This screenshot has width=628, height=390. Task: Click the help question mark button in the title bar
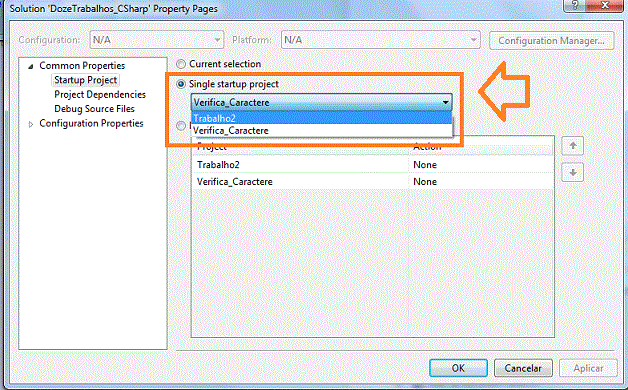click(x=575, y=6)
